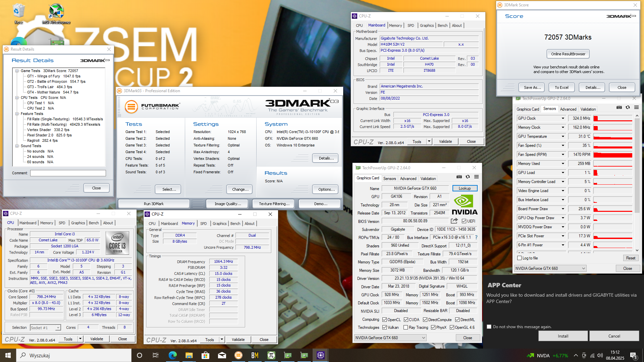This screenshot has width=644, height=362.
Task: Click the Bus Interface question mark in GPU-Z
Action: [x=476, y=237]
